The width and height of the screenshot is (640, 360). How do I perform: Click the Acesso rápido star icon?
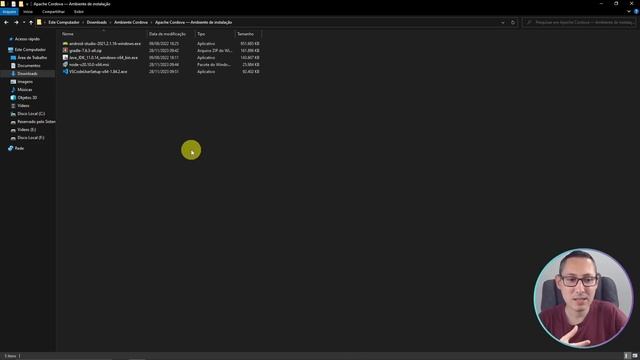pyautogui.click(x=11, y=39)
